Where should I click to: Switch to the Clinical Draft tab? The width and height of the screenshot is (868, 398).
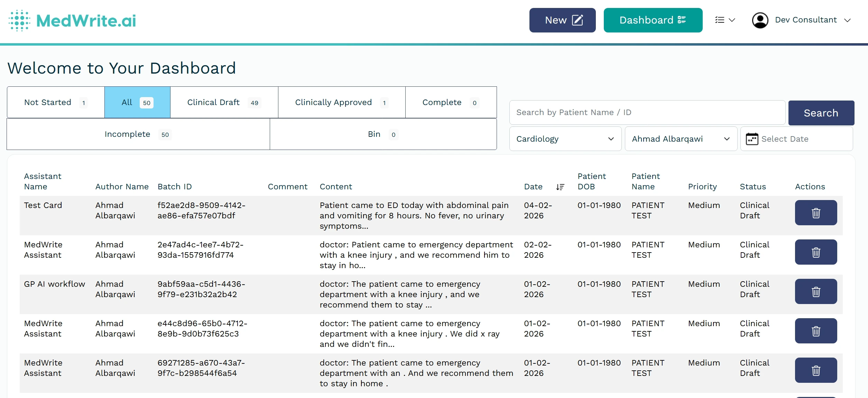[x=224, y=103]
